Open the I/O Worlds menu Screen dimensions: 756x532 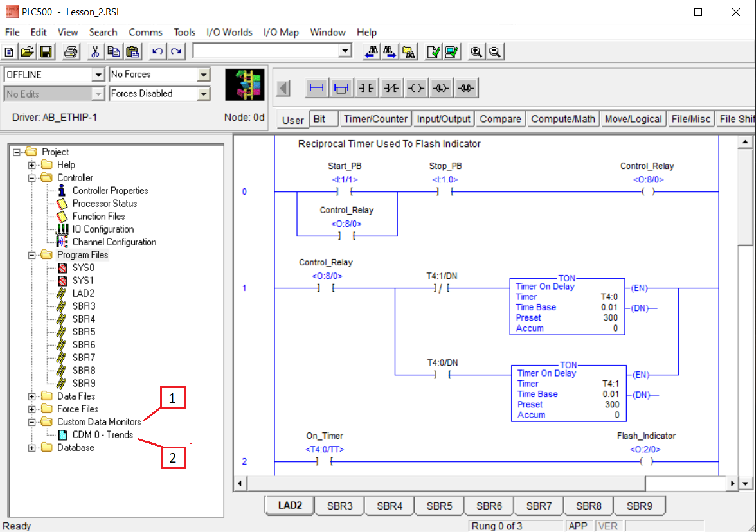click(x=229, y=32)
